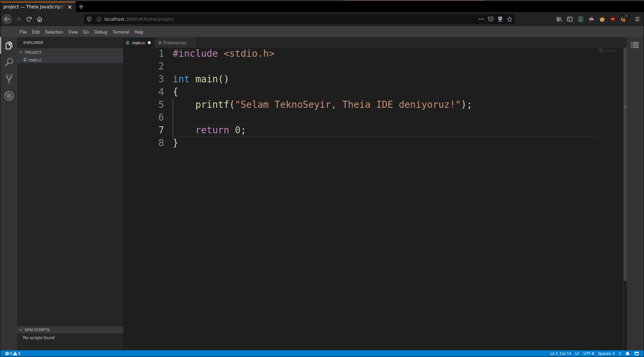Viewport: 644px width, 357px height.
Task: Toggle bottom panel icon in status bar
Action: point(637,354)
